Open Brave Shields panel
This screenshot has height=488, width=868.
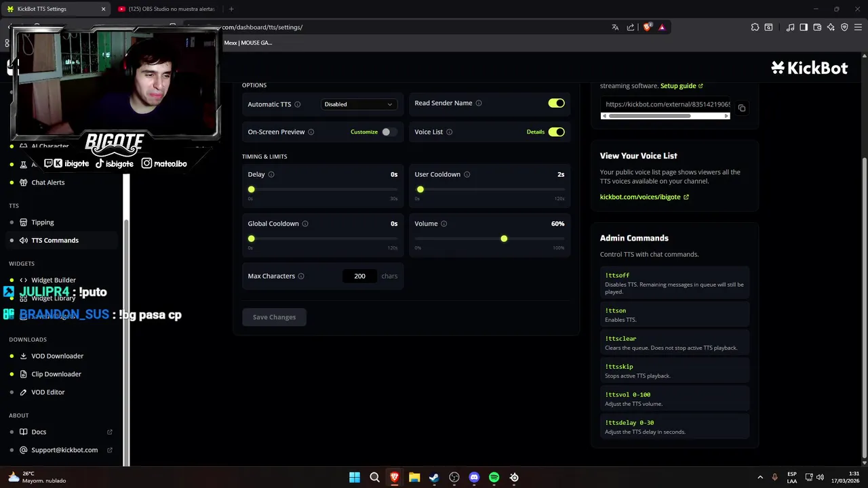(648, 27)
